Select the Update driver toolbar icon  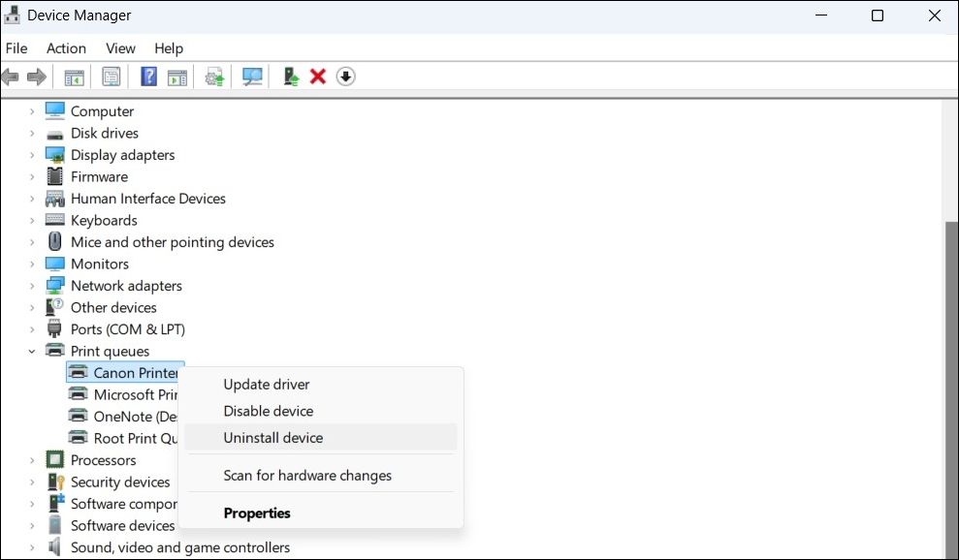(213, 76)
